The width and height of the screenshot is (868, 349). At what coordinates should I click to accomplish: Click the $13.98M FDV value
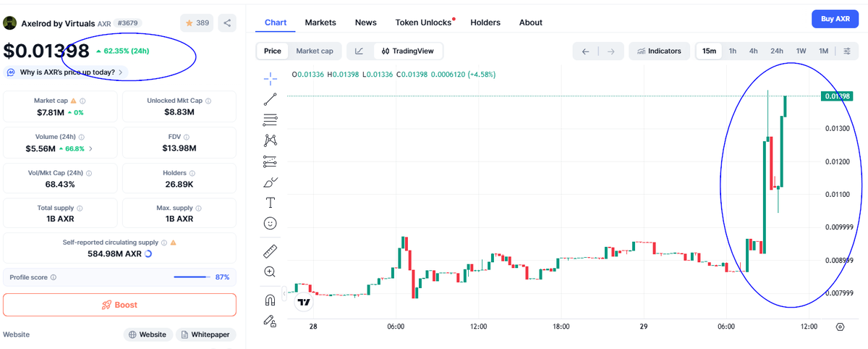179,148
